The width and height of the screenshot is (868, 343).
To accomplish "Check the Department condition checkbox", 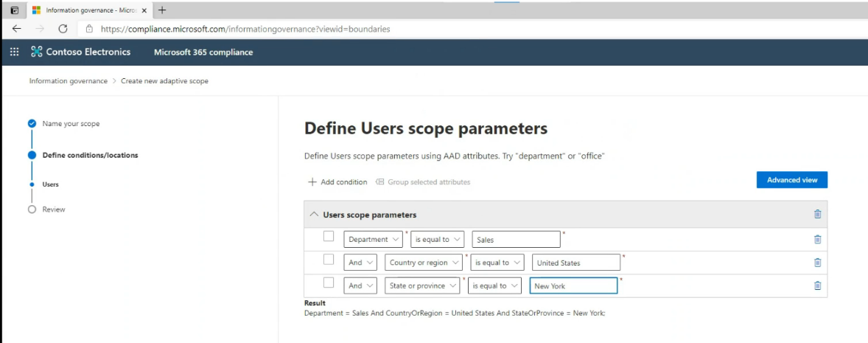I will coord(329,237).
